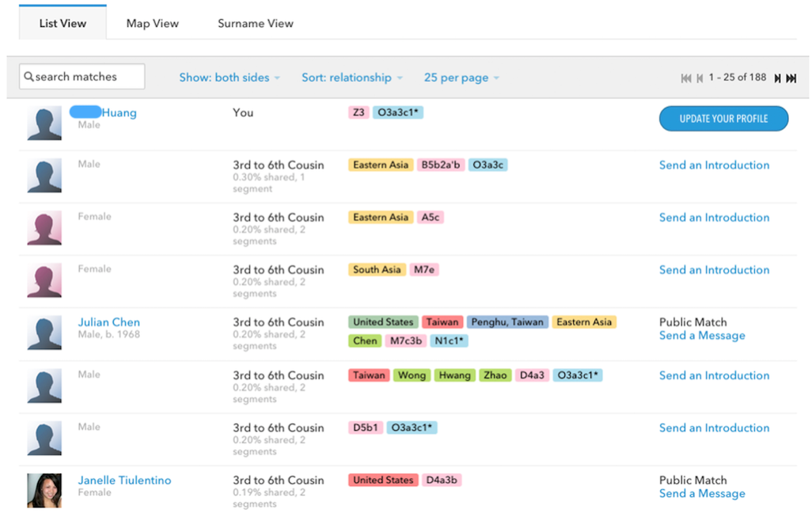The width and height of the screenshot is (812, 513).
Task: Click the previous page arrow icon
Action: pyautogui.click(x=699, y=78)
